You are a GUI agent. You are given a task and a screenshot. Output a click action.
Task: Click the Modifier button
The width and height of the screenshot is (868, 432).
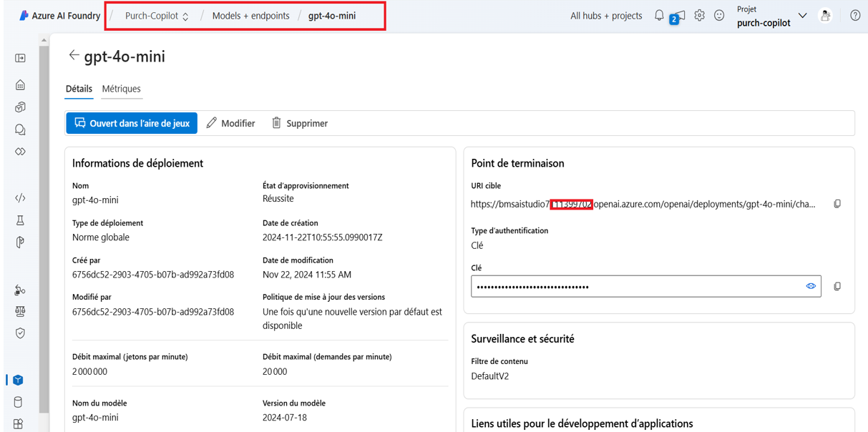point(230,123)
